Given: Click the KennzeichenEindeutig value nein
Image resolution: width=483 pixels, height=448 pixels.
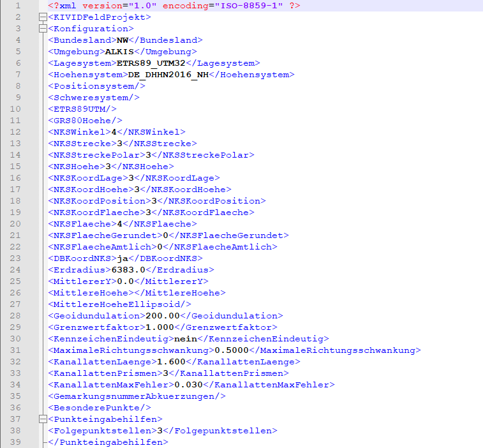Looking at the screenshot, I should [185, 339].
